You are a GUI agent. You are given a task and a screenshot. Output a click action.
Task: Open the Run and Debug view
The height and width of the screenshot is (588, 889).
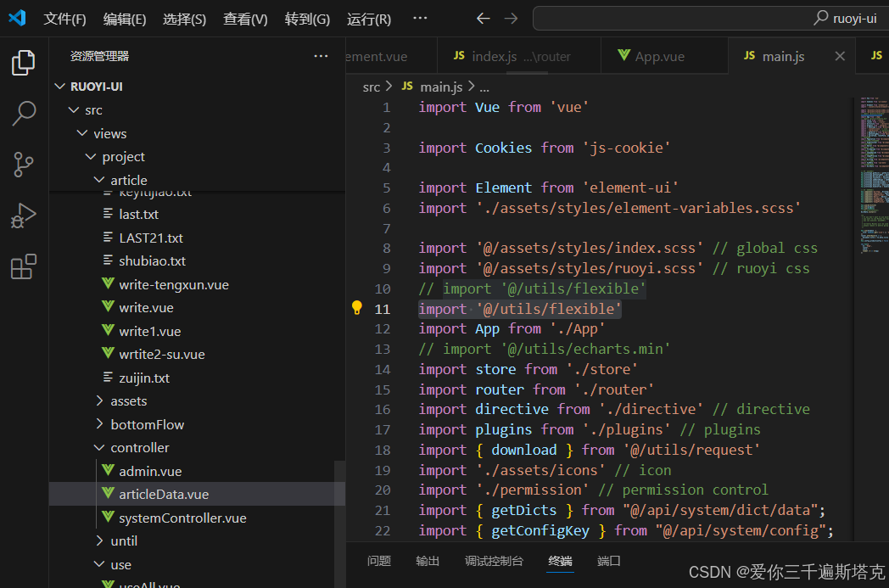pos(23,216)
